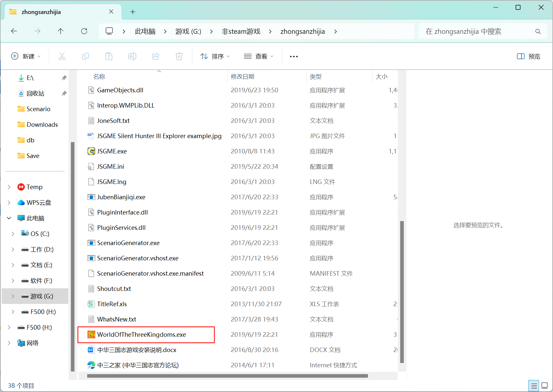Image resolution: width=553 pixels, height=392 pixels.
Task: Unpin the E:\ quick access item
Action: tap(64, 78)
